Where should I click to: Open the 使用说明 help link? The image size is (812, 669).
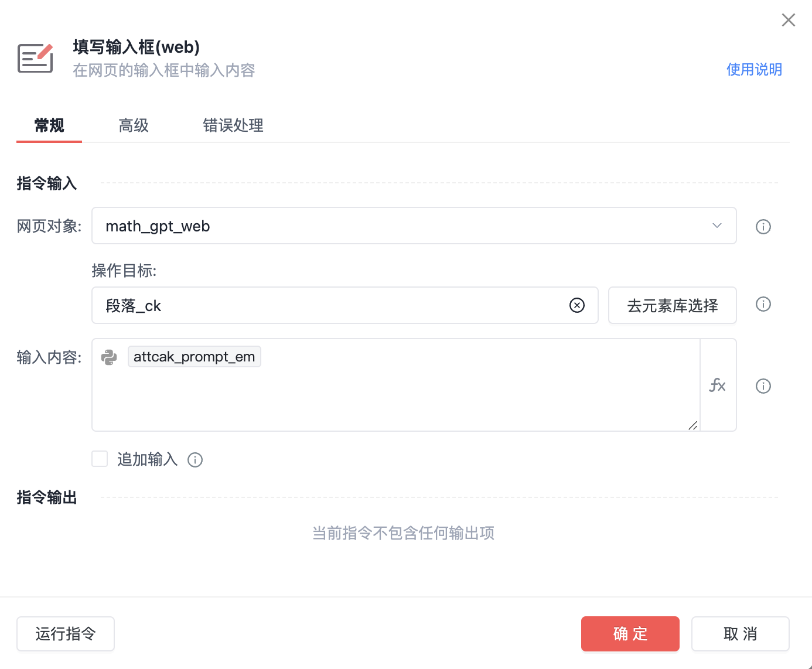click(754, 69)
